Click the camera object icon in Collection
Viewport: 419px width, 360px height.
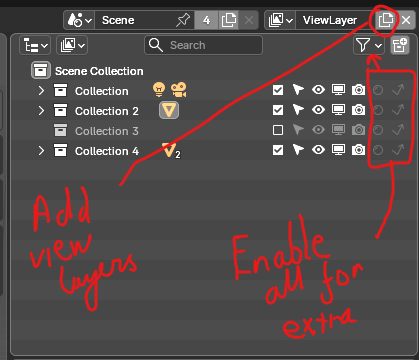(x=179, y=90)
